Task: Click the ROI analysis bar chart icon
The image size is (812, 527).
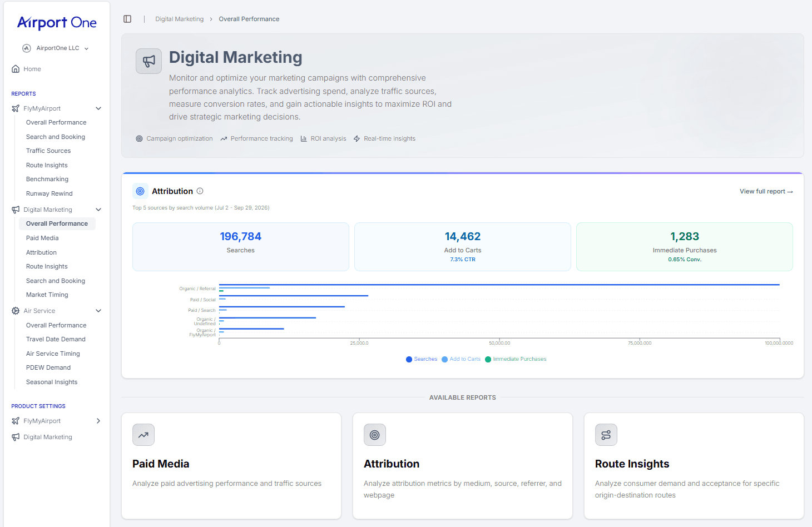Action: click(304, 138)
